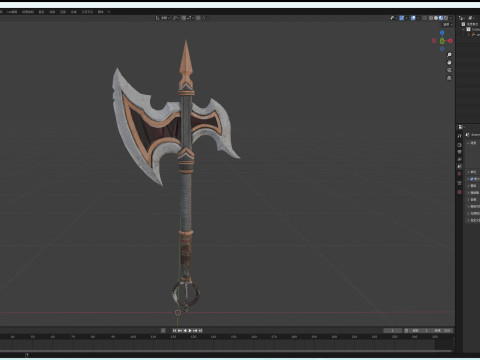Viewport: 480px width, 360px height.
Task: Click the positive red X axis gizmo ball
Action: pyautogui.click(x=450, y=41)
